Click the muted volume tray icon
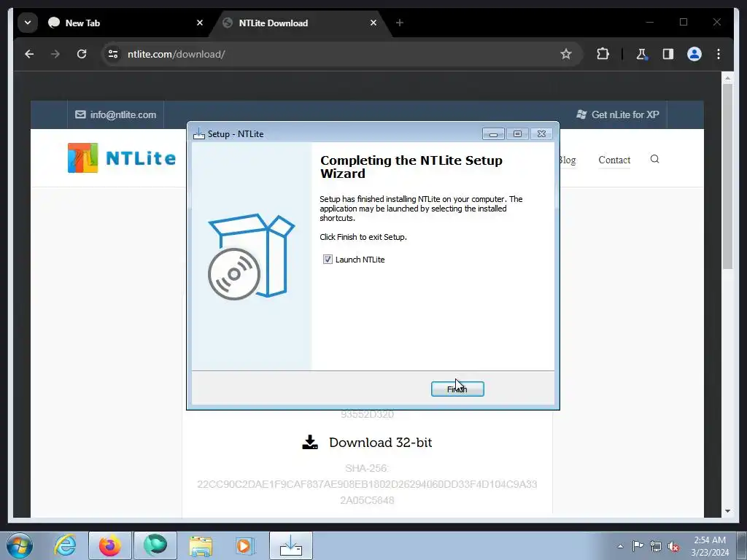Viewport: 747px width, 560px height. point(673,546)
